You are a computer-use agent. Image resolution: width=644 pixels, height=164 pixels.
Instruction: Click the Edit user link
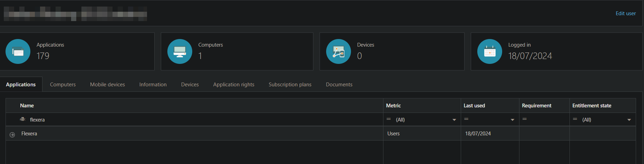(x=626, y=13)
